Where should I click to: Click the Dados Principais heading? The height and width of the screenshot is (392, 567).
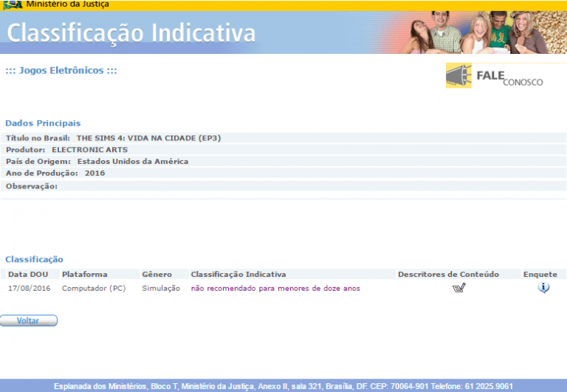click(x=43, y=123)
